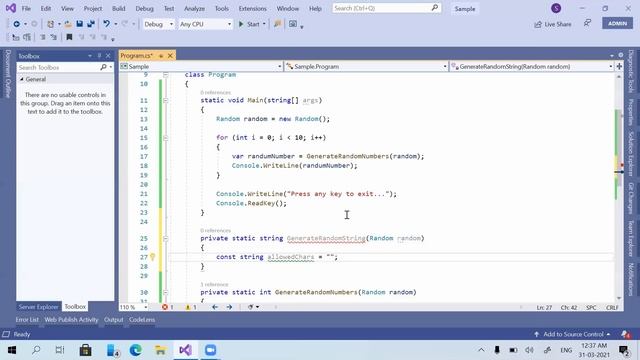This screenshot has height=360, width=640.
Task: Collapse the for loop outlining on line 15
Action: pyautogui.click(x=165, y=138)
